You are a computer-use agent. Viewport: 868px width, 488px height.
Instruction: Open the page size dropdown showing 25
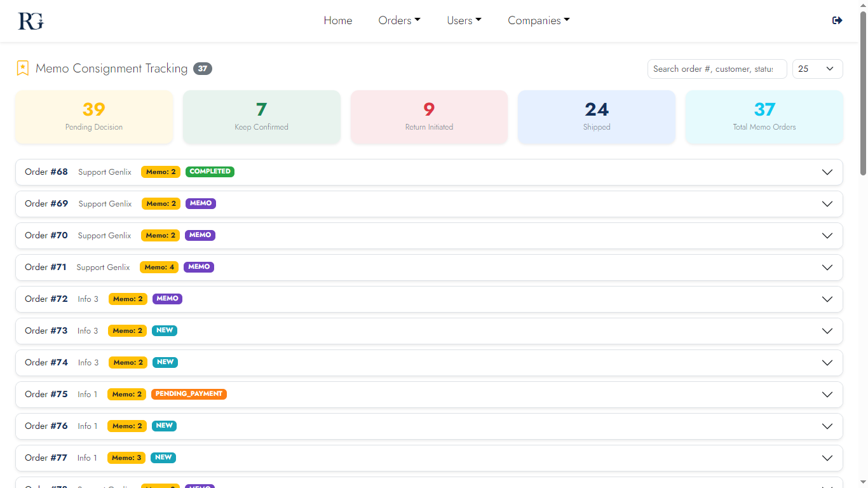(817, 69)
